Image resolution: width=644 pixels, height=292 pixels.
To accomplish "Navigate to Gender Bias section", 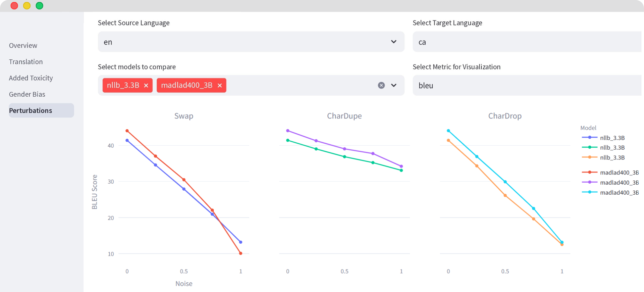I will [x=27, y=94].
